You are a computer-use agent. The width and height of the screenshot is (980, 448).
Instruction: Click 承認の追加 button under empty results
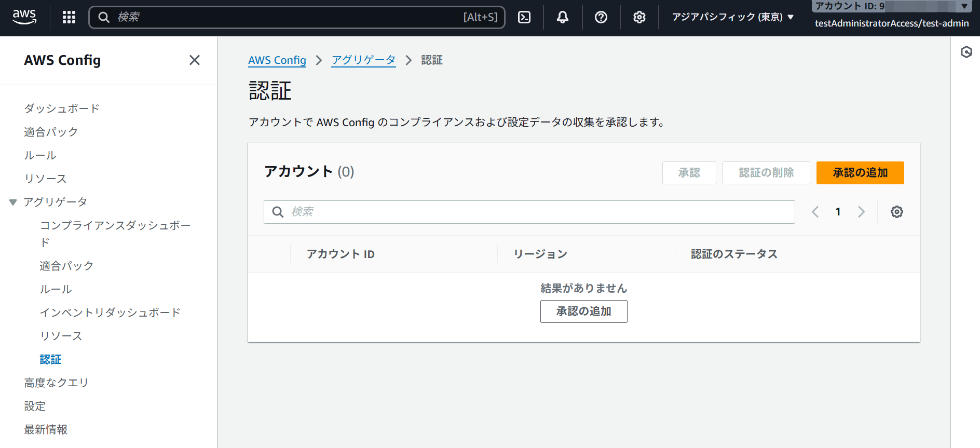click(x=583, y=311)
